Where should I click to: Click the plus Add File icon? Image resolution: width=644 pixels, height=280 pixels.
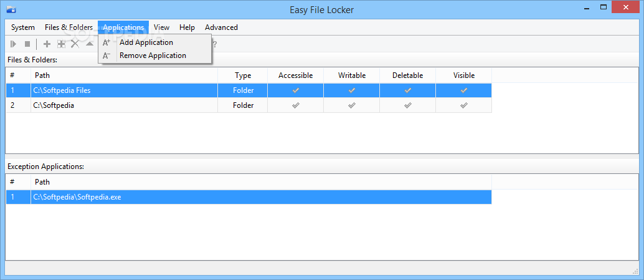point(47,44)
